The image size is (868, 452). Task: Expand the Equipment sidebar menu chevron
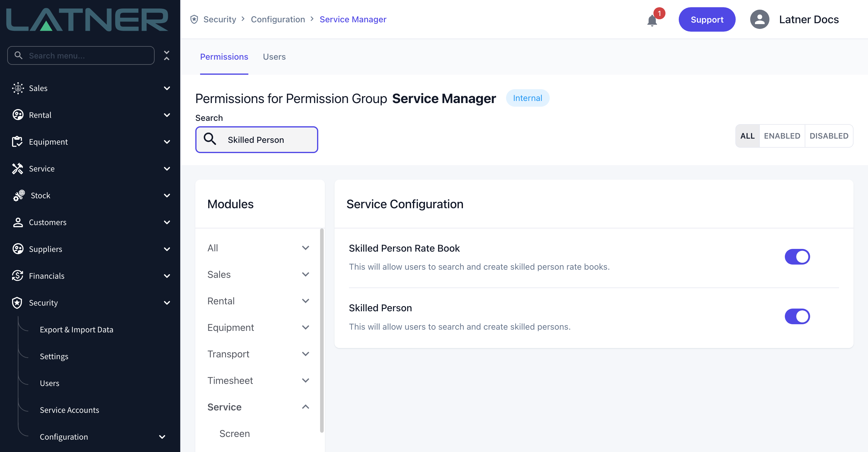[167, 142]
